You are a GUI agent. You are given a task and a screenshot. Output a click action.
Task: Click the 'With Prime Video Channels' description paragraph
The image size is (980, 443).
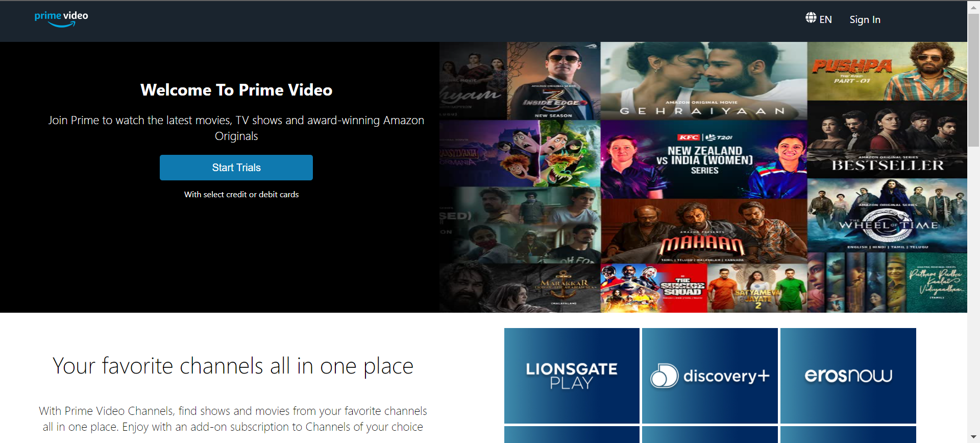click(x=233, y=418)
